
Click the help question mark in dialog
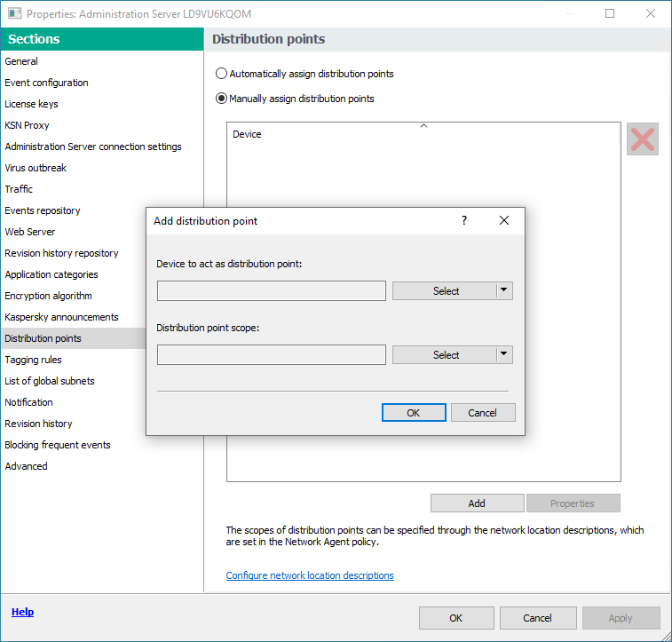pos(463,221)
